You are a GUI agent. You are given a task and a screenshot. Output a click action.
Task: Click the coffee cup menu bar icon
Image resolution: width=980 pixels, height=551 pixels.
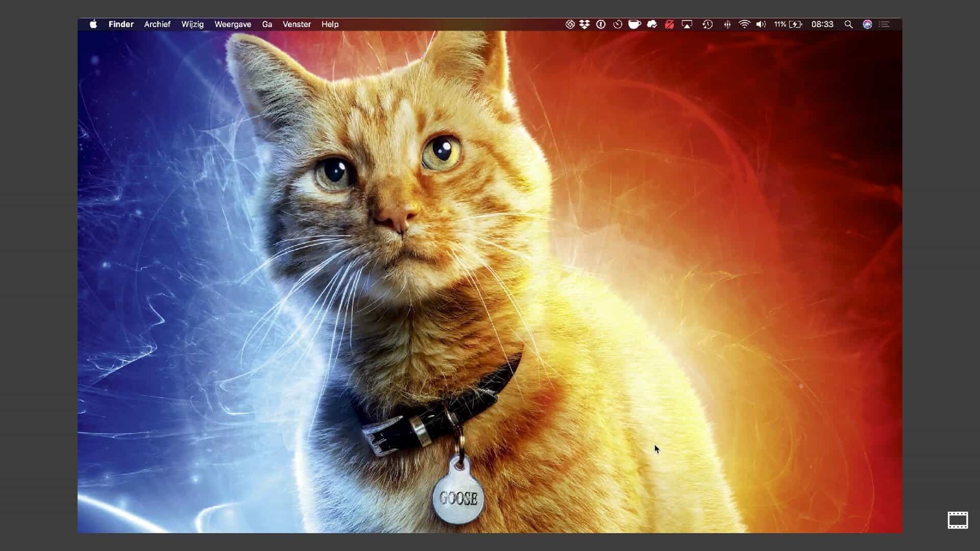tap(634, 24)
